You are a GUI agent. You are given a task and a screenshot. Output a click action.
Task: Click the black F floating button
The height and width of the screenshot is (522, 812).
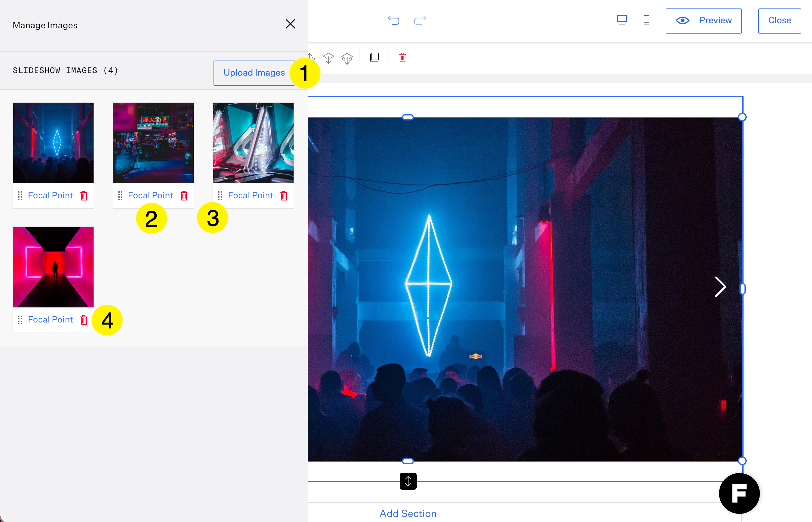click(x=739, y=493)
